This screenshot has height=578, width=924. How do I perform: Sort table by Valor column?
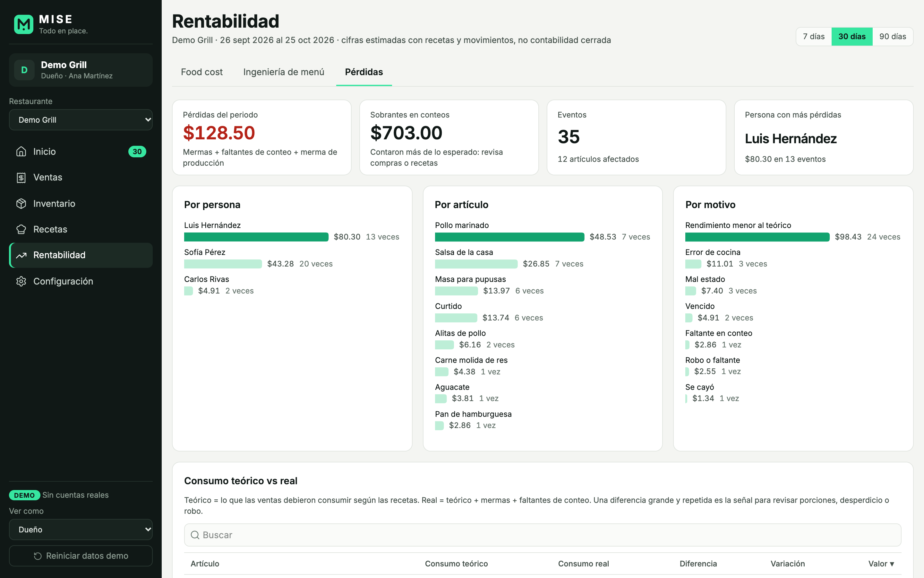(x=881, y=564)
